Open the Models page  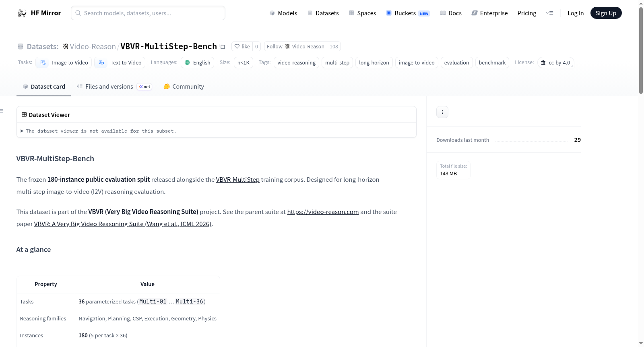283,13
